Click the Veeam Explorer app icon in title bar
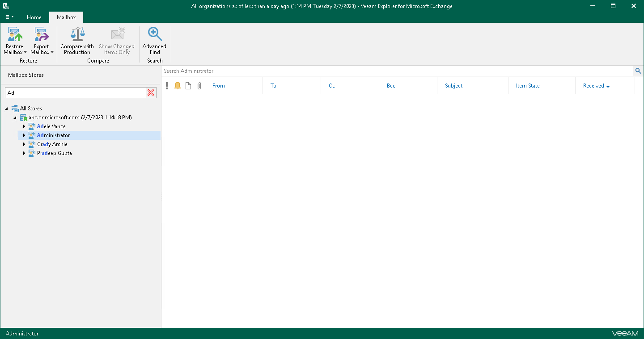The height and width of the screenshot is (339, 644). point(6,6)
